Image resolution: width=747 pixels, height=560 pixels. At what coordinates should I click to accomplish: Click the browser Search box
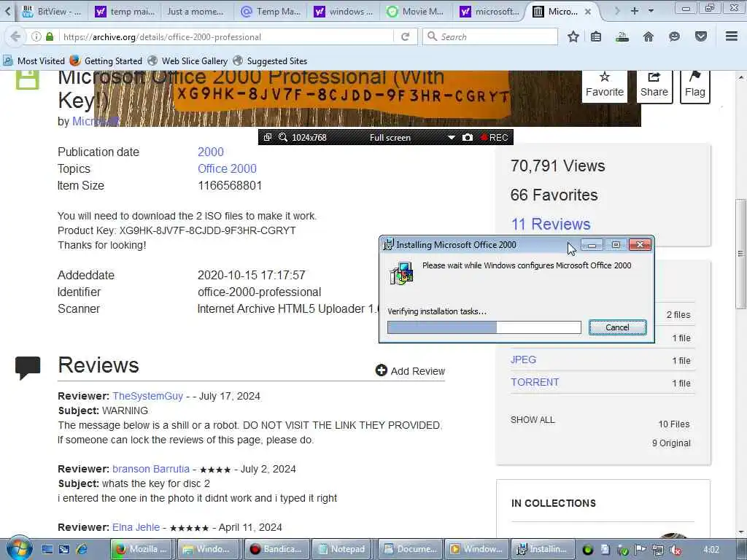coord(490,36)
